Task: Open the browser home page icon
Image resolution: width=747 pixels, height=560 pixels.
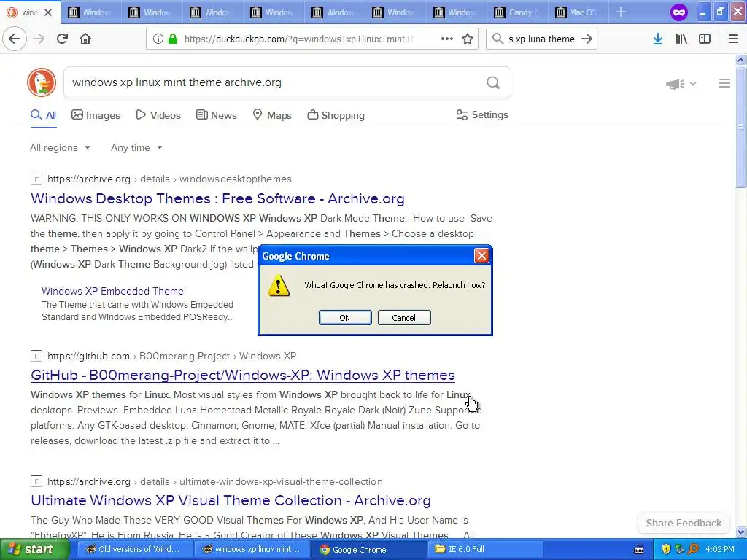Action: coord(85,39)
